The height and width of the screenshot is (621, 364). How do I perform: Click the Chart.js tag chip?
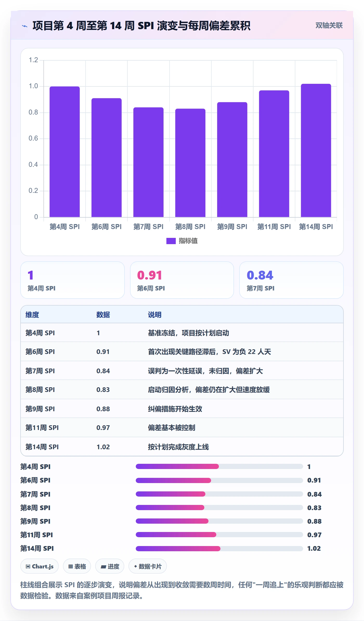40,566
